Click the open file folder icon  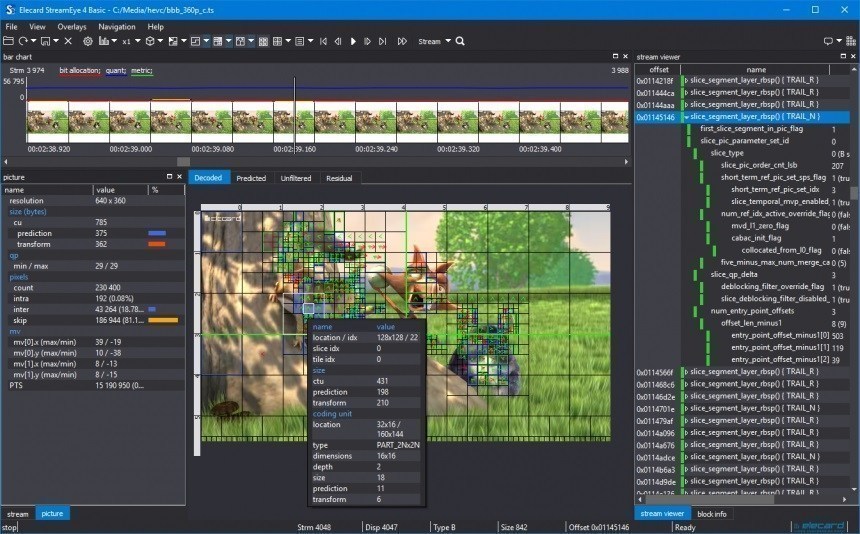[x=8, y=41]
